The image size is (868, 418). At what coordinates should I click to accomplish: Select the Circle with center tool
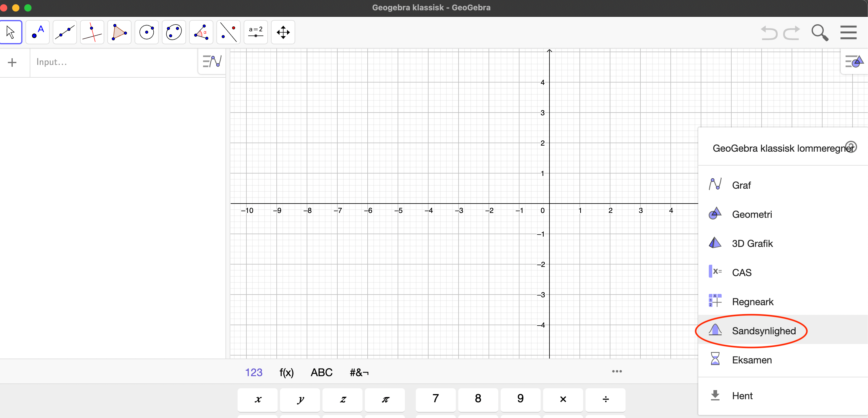pyautogui.click(x=147, y=32)
